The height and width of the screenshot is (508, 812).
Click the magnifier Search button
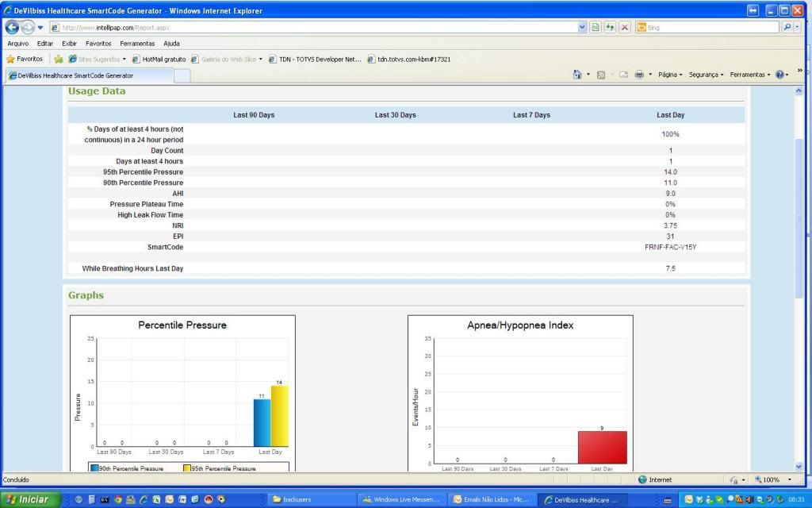coord(787,28)
